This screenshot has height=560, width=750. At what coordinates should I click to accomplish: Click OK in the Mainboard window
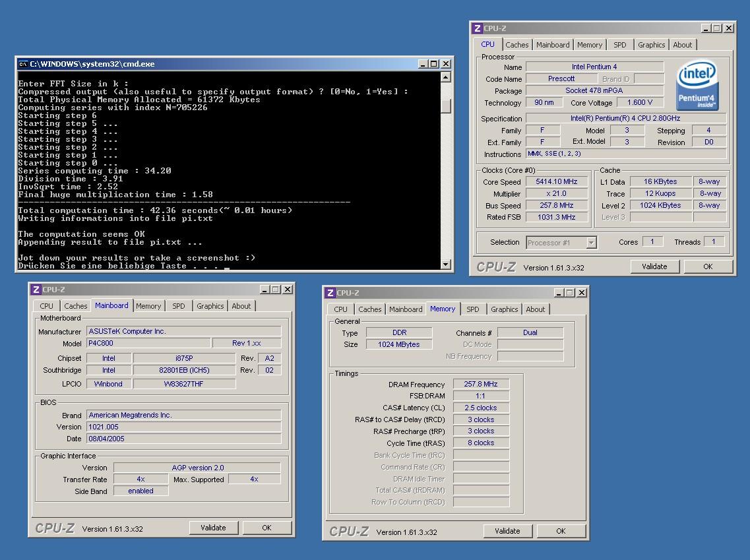(x=267, y=528)
